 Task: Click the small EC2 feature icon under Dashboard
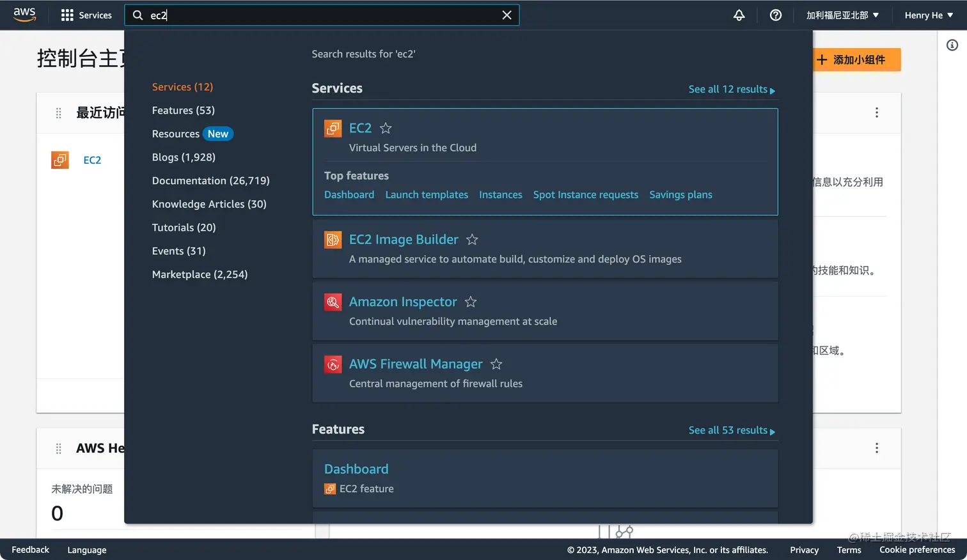point(330,488)
